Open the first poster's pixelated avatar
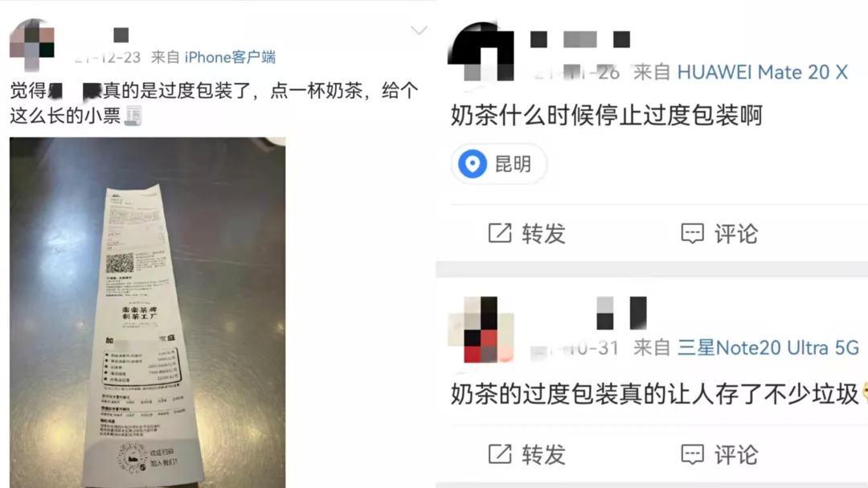This screenshot has height=488, width=868. 32,45
